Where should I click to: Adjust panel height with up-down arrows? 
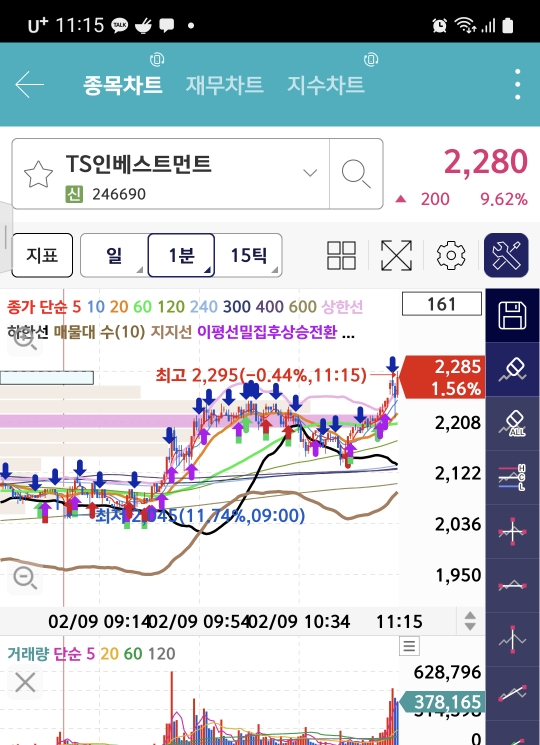470,621
